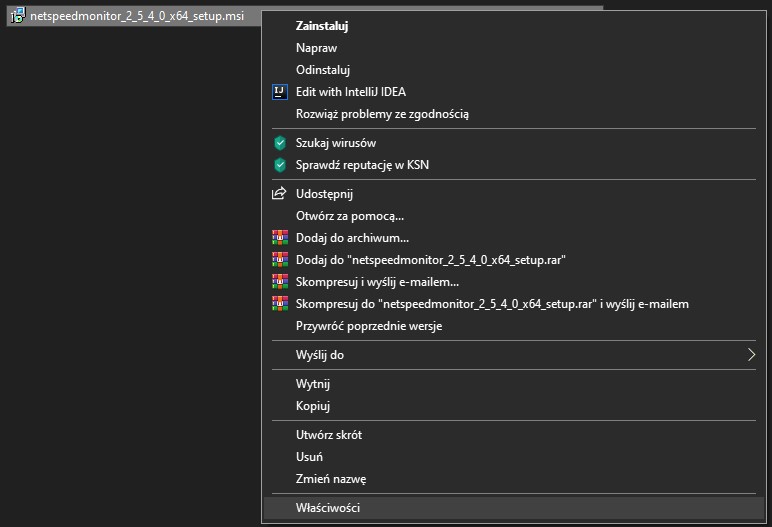The width and height of the screenshot is (772, 527).
Task: Click the MSI installer file icon
Action: click(x=18, y=16)
